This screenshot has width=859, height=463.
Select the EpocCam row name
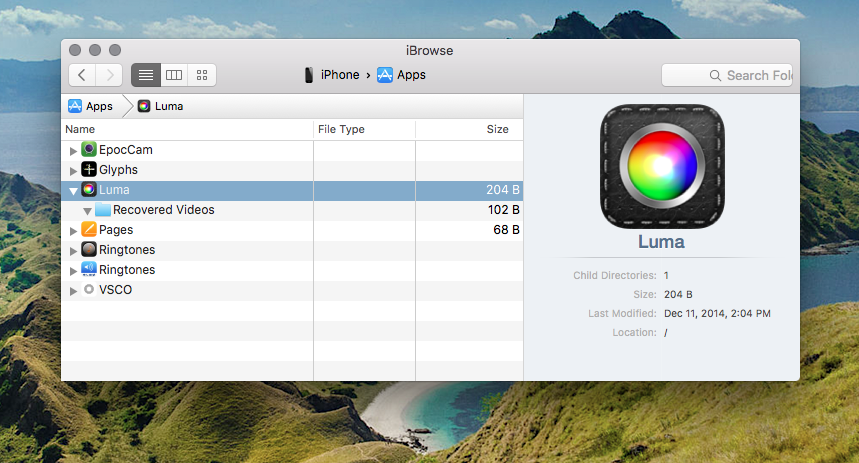pos(126,150)
